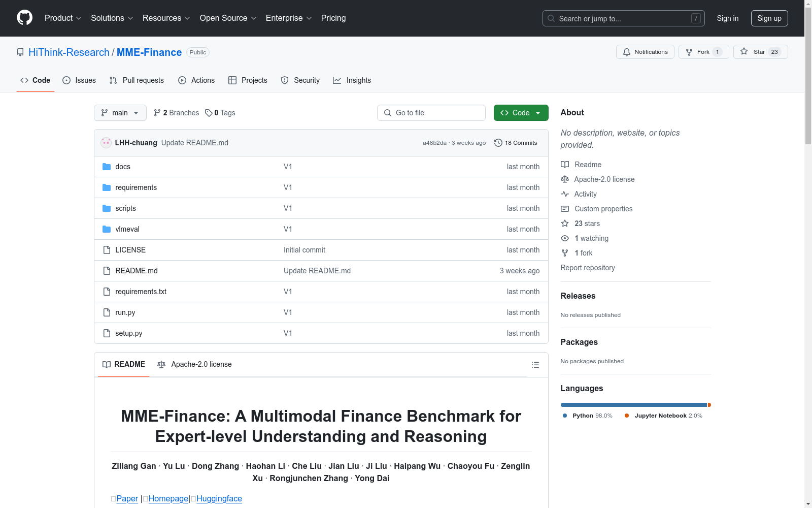Click the LHH-chuang avatar image
Viewport: 812px width, 508px height.
click(106, 143)
